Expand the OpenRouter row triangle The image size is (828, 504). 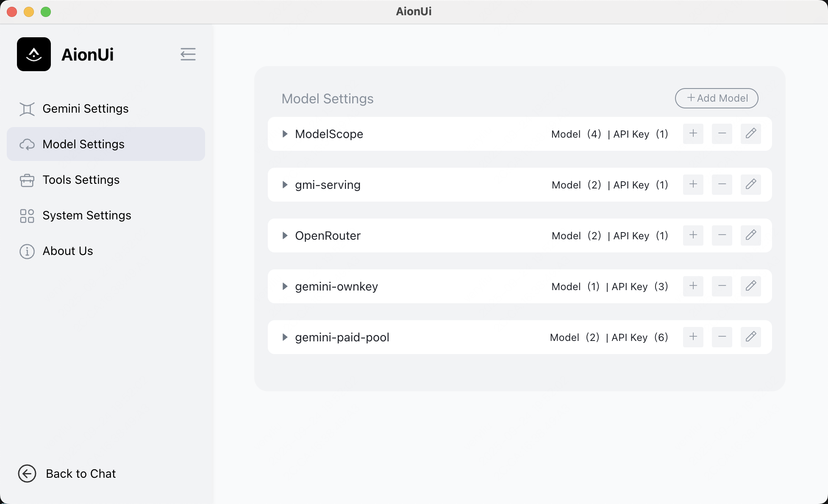pyautogui.click(x=285, y=235)
